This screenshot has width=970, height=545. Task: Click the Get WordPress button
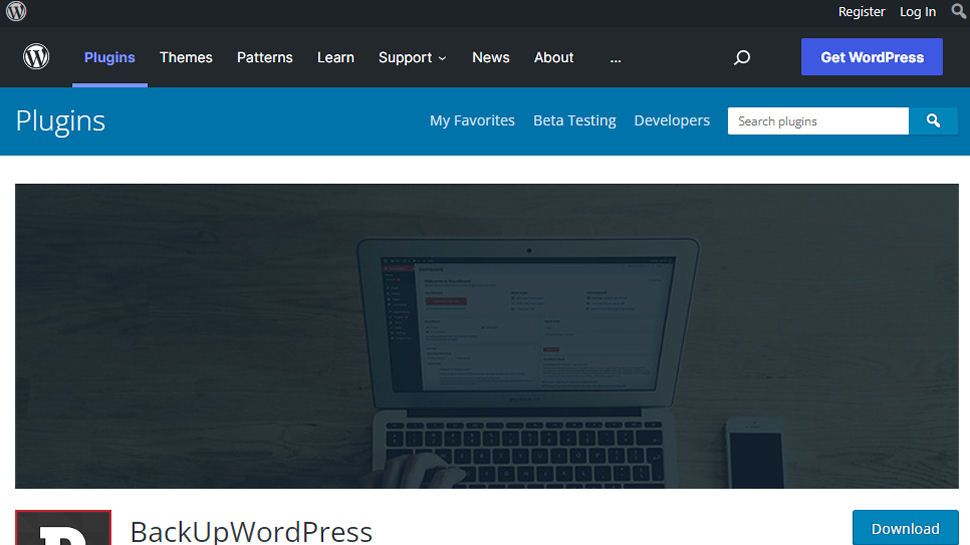[x=872, y=57]
